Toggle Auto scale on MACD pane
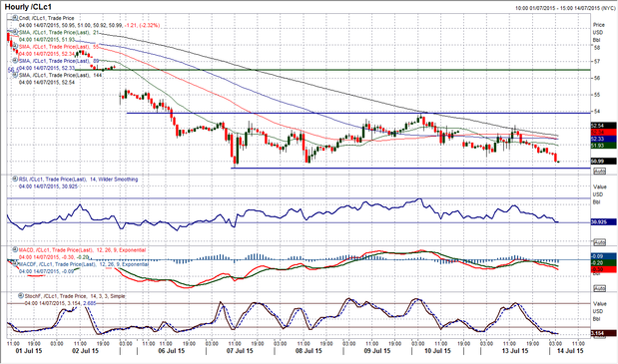The height and width of the screenshot is (364, 618). pyautogui.click(x=599, y=288)
